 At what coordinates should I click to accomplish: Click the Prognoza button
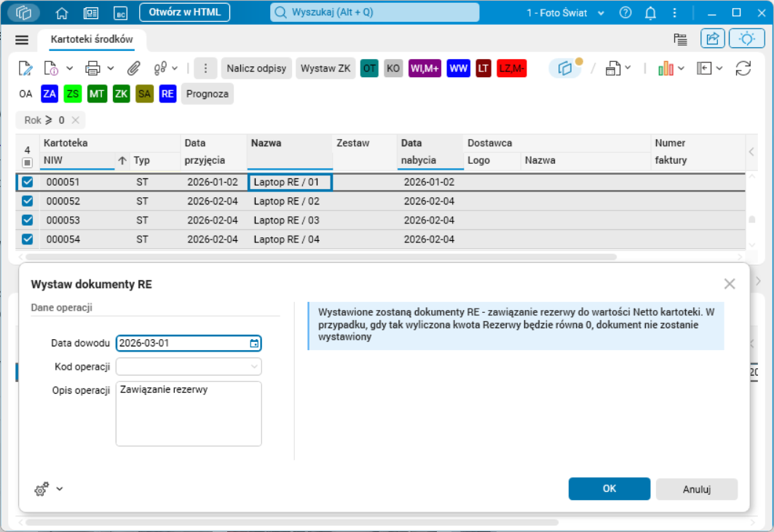208,94
